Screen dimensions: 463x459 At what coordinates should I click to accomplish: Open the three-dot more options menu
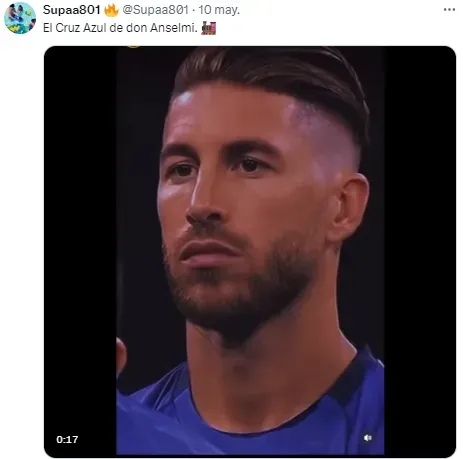pos(449,10)
